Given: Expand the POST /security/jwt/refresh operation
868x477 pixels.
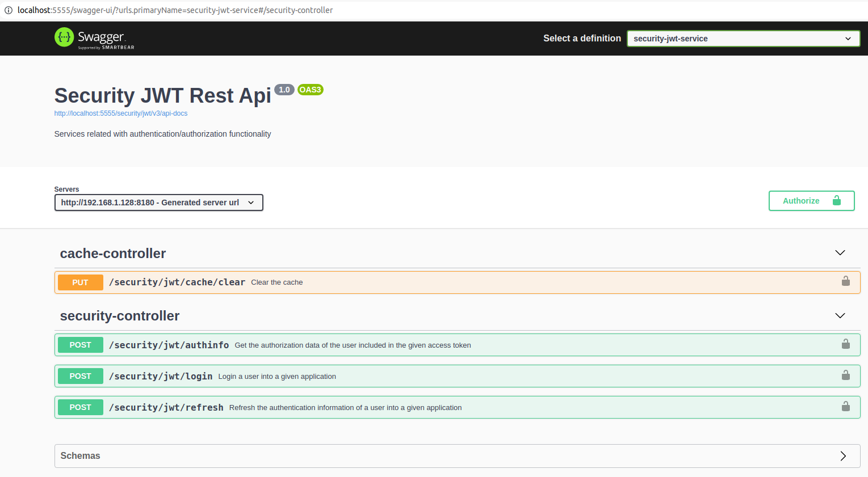Looking at the screenshot, I should [x=166, y=408].
